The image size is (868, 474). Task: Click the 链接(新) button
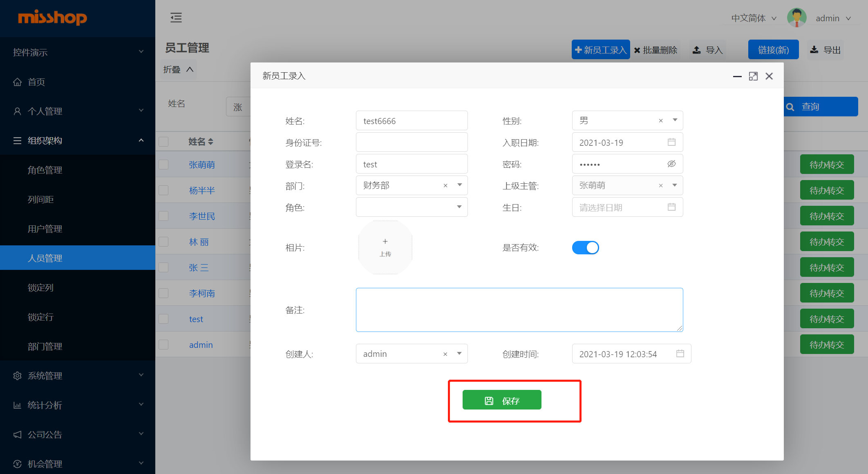773,50
